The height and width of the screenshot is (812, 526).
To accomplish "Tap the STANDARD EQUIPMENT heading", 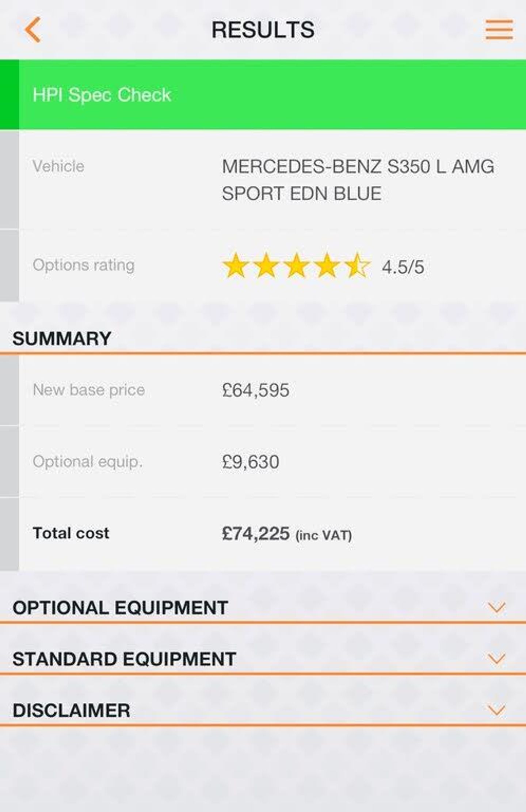I will (124, 659).
